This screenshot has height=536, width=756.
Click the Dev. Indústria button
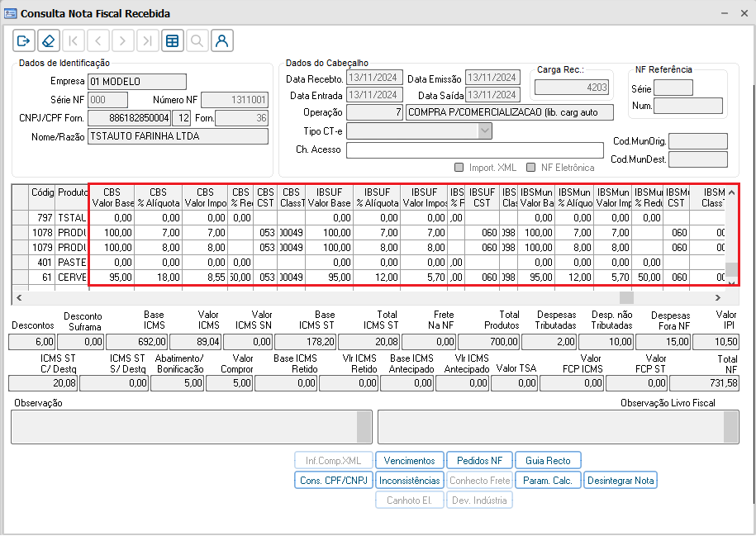click(x=480, y=500)
